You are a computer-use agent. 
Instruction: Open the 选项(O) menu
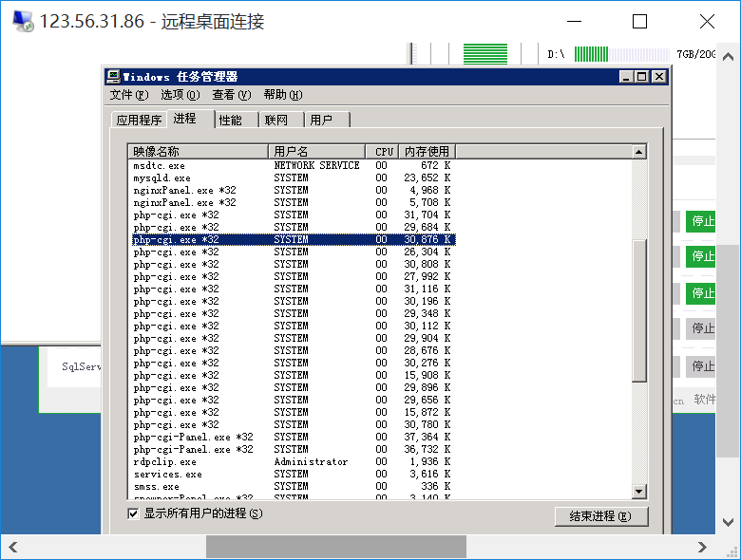tap(180, 95)
